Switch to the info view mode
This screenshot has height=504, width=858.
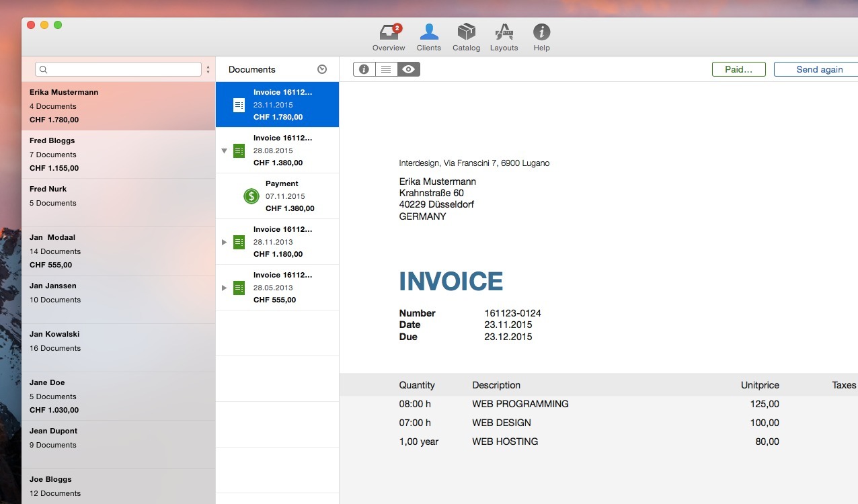coord(364,69)
